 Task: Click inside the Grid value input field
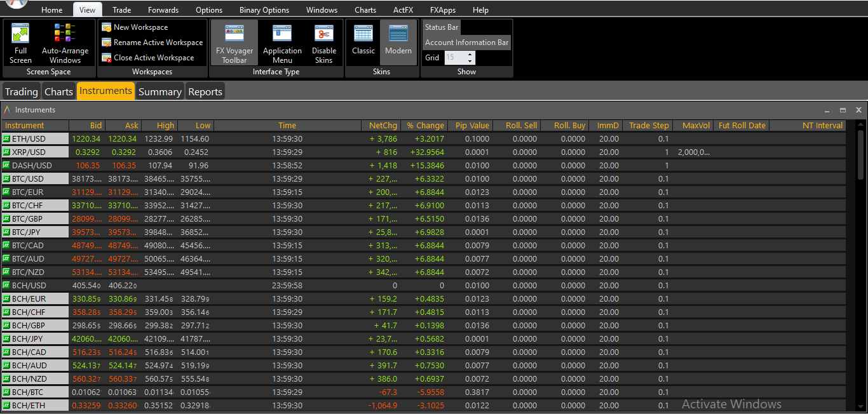[455, 57]
